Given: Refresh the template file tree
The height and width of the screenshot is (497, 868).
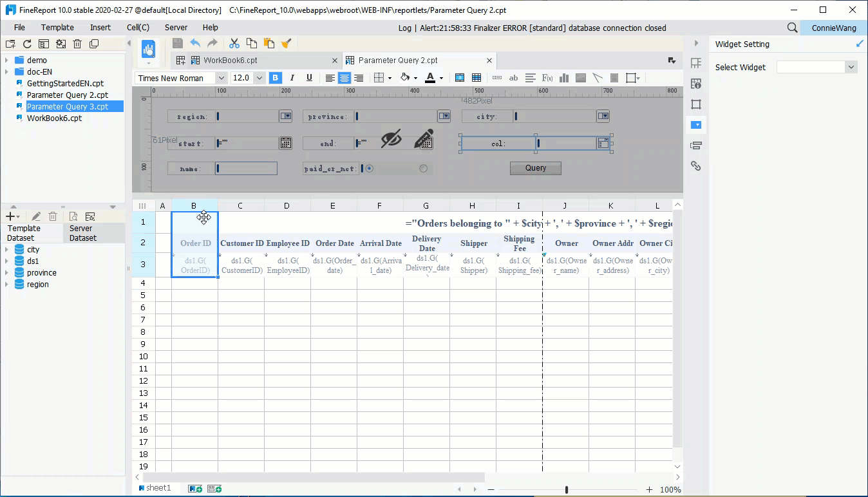Looking at the screenshot, I should [x=27, y=44].
